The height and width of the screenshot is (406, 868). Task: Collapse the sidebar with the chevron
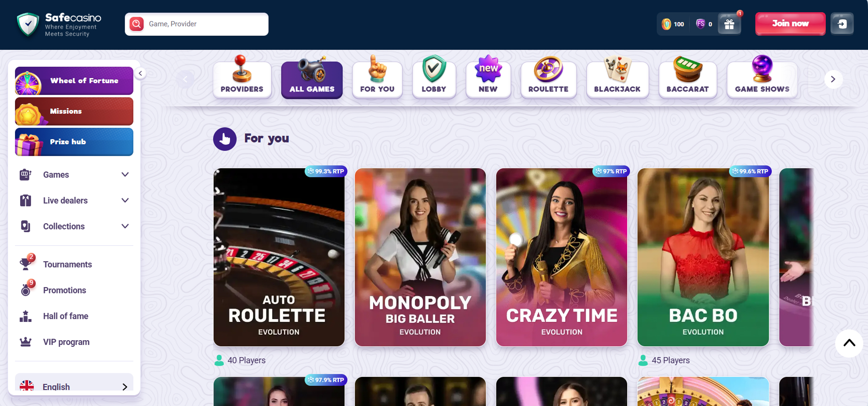click(140, 73)
